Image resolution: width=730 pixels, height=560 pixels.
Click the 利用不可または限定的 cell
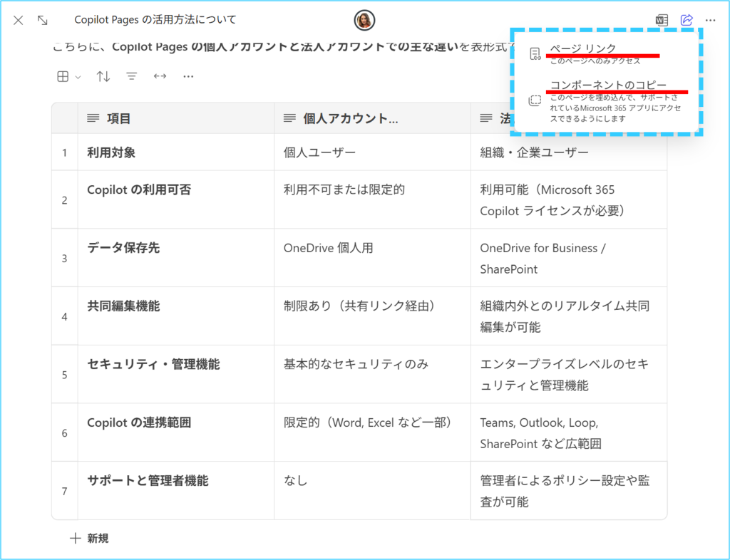[372, 200]
